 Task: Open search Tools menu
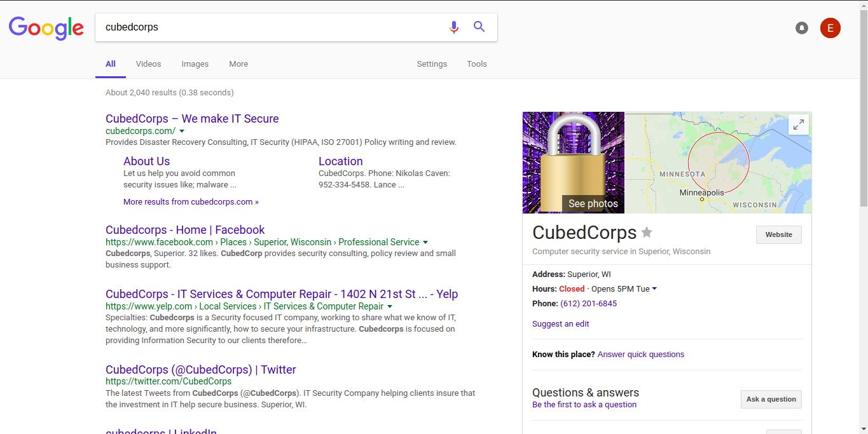coord(477,64)
